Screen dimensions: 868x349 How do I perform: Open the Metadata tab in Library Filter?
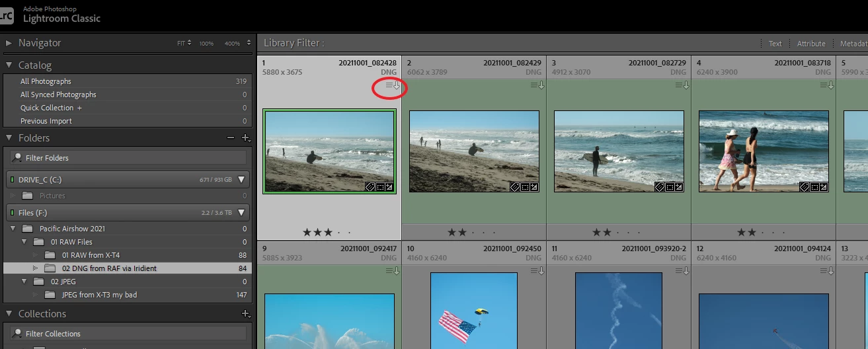pos(853,44)
